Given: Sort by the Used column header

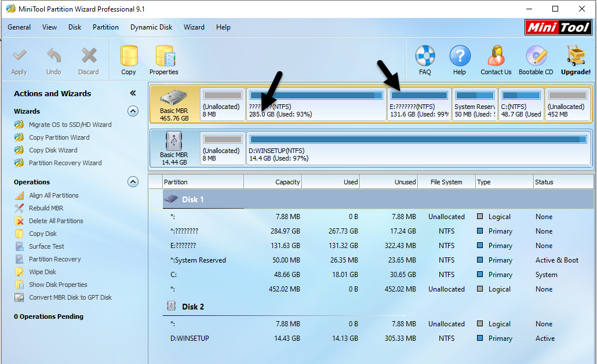Looking at the screenshot, I should coord(330,182).
